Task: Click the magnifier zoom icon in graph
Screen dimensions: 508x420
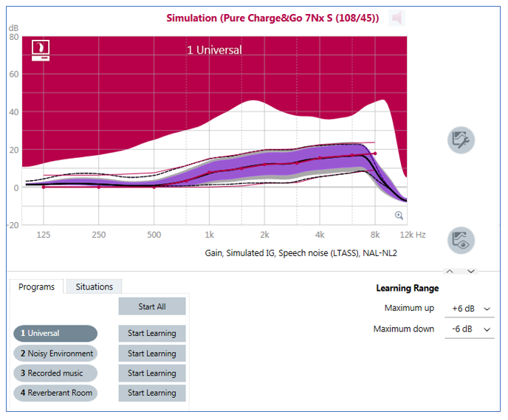Action: pyautogui.click(x=399, y=216)
